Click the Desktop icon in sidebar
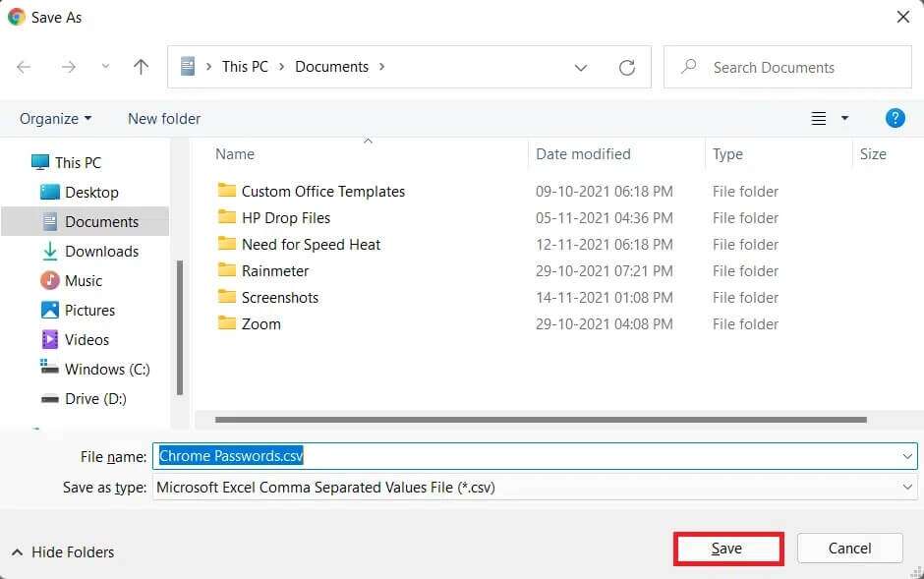The height and width of the screenshot is (579, 924). tap(50, 192)
